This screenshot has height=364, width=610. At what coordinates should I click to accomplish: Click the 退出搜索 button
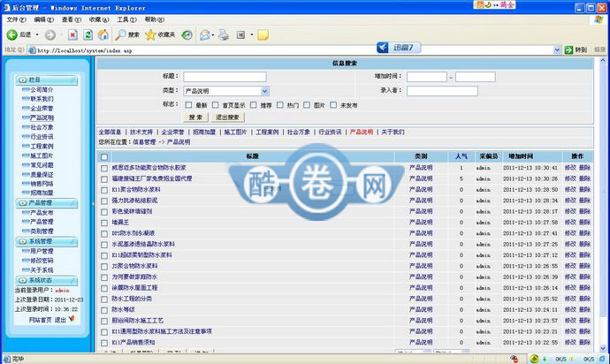pyautogui.click(x=227, y=117)
